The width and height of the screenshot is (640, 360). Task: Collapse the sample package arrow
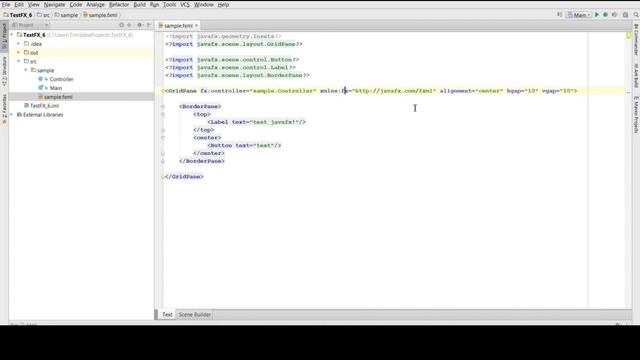pyautogui.click(x=25, y=70)
